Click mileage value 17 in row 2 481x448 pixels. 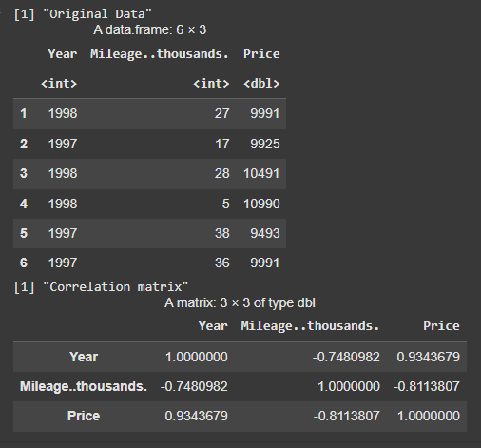(222, 144)
